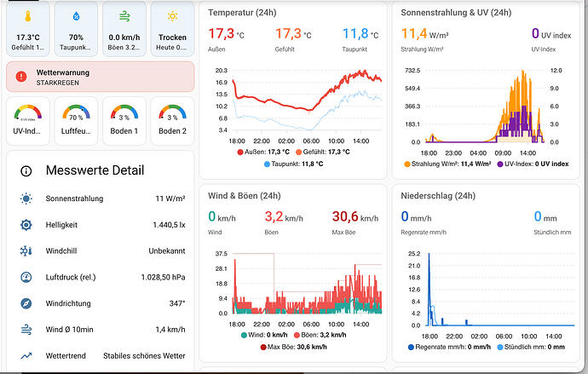Click the green wind icon tile
The height and width of the screenshot is (374, 588).
124,29
